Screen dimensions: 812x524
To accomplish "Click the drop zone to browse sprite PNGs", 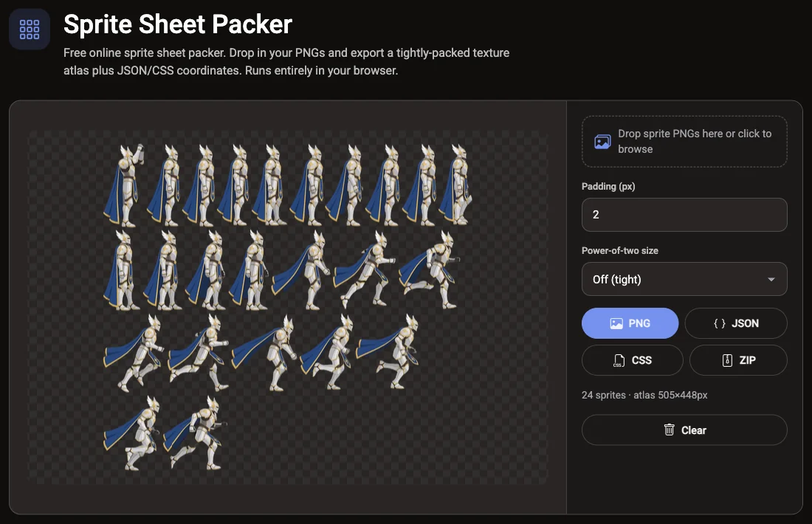I will tap(684, 142).
